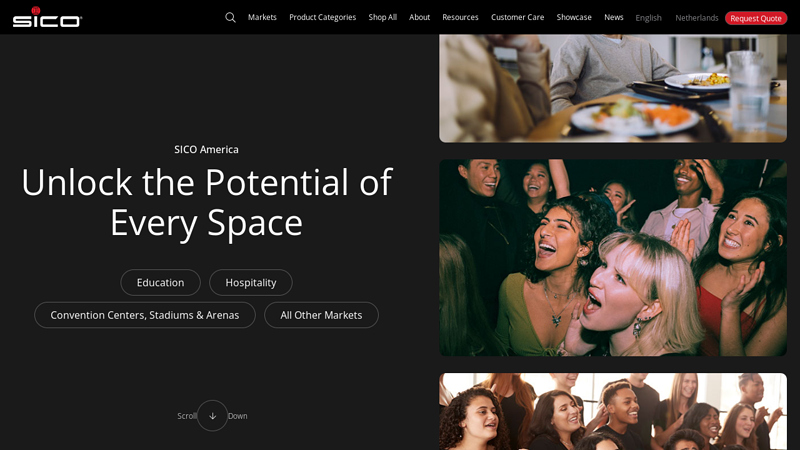Viewport: 800px width, 450px height.
Task: Click Convention Centers, Stadiums & Arenas
Action: click(x=145, y=315)
